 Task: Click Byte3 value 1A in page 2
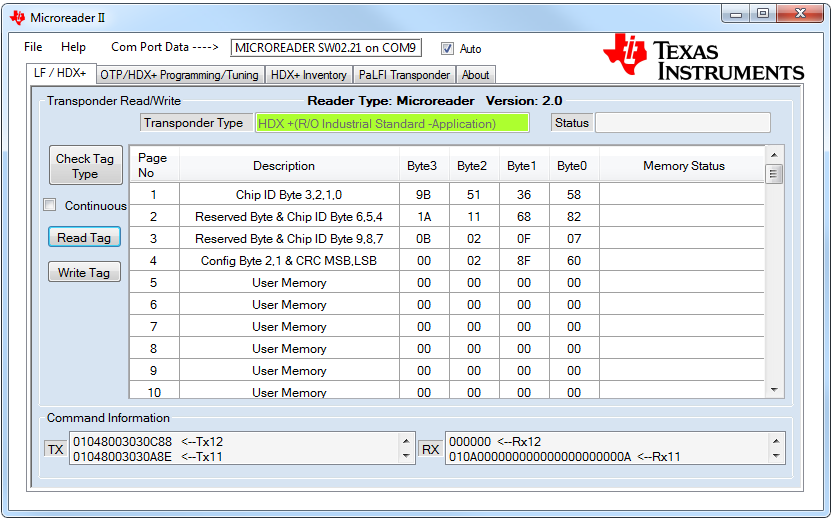click(424, 216)
